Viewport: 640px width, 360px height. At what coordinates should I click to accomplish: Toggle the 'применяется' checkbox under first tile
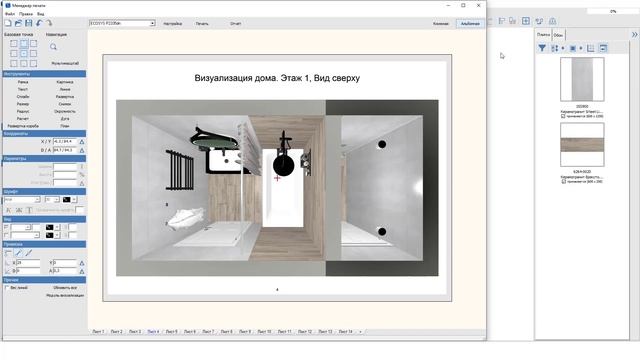563,116
